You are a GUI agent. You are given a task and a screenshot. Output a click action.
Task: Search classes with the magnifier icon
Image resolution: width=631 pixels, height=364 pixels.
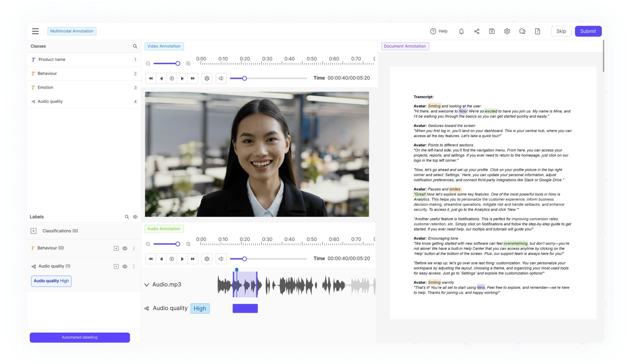point(135,46)
